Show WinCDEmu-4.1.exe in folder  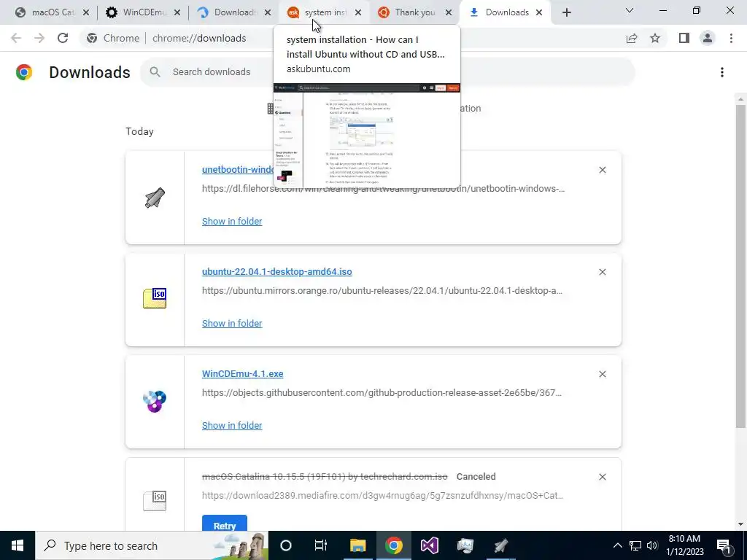(x=232, y=425)
